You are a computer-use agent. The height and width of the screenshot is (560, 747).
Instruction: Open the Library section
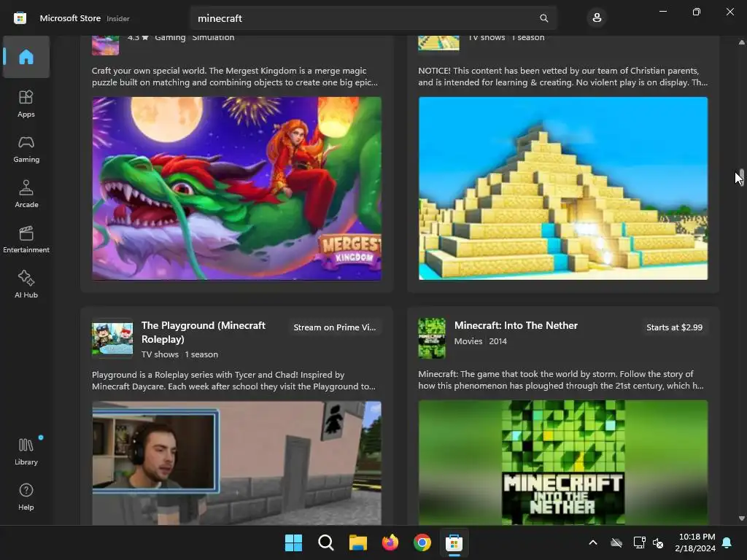coord(26,451)
